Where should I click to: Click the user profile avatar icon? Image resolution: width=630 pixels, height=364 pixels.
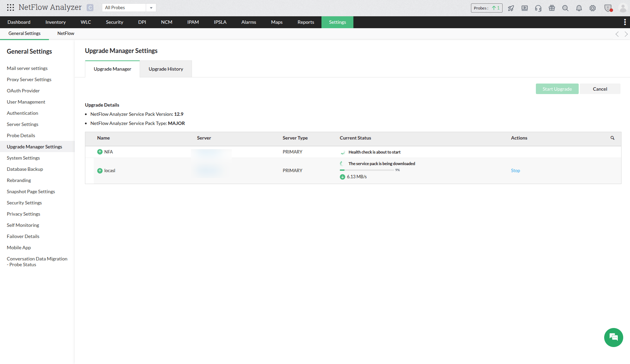pyautogui.click(x=623, y=8)
